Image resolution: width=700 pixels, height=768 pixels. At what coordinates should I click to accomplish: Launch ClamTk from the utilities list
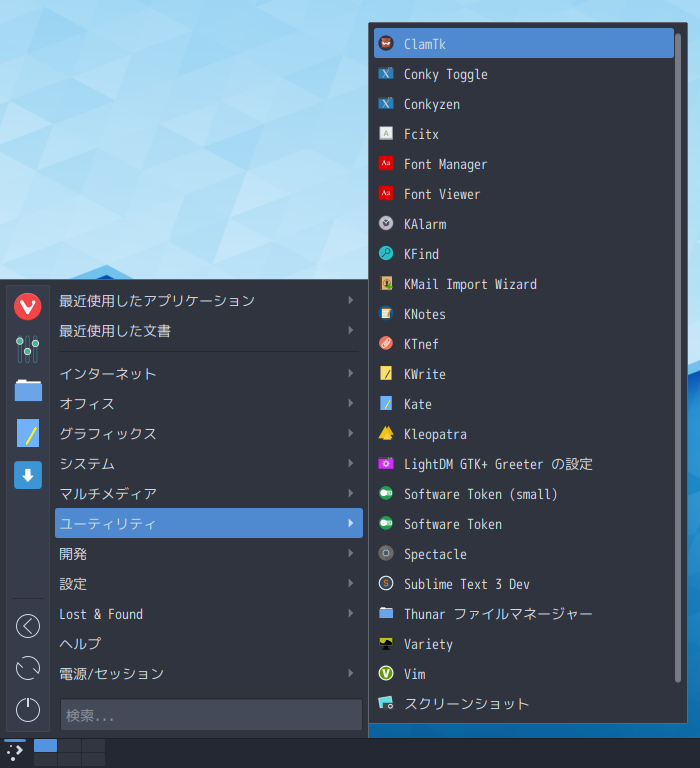(x=524, y=44)
